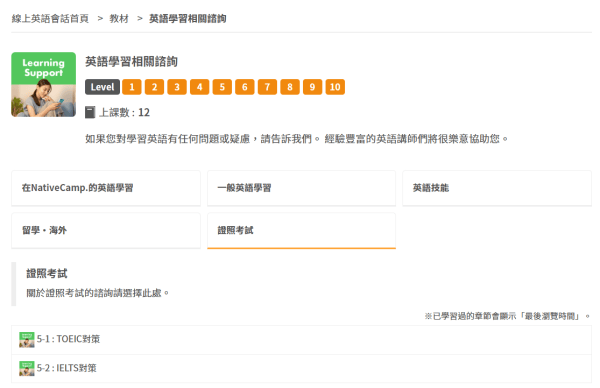Select the 留學・海外 tab

coord(106,231)
